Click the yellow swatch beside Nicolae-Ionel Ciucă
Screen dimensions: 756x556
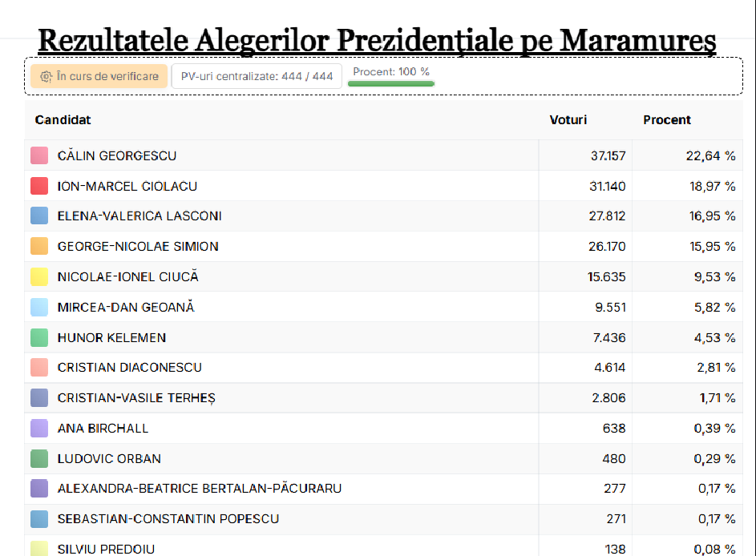click(39, 276)
